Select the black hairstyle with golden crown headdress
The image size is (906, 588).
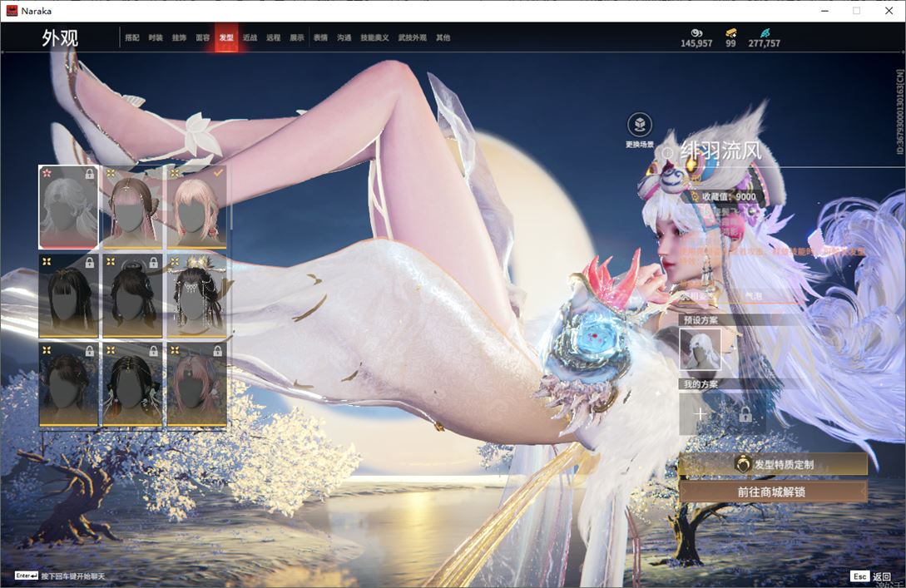coord(196,296)
